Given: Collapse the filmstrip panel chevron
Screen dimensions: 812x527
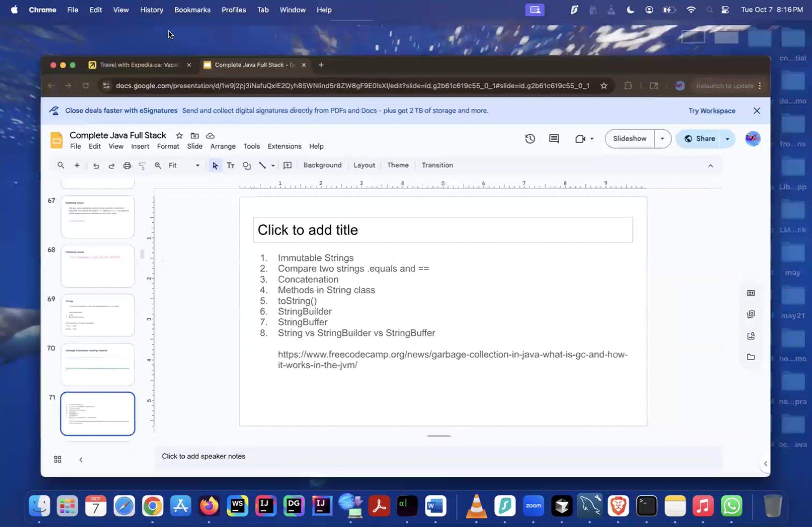Looking at the screenshot, I should click(x=81, y=459).
